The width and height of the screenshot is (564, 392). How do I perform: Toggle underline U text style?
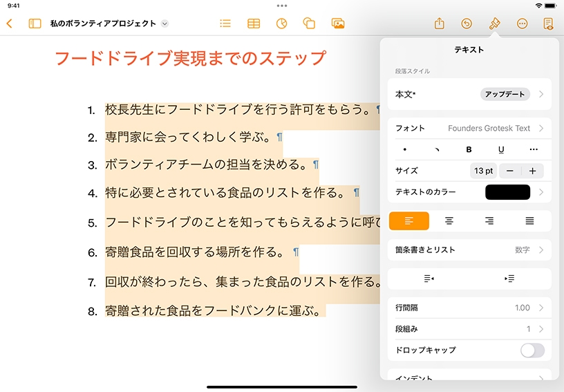[501, 149]
